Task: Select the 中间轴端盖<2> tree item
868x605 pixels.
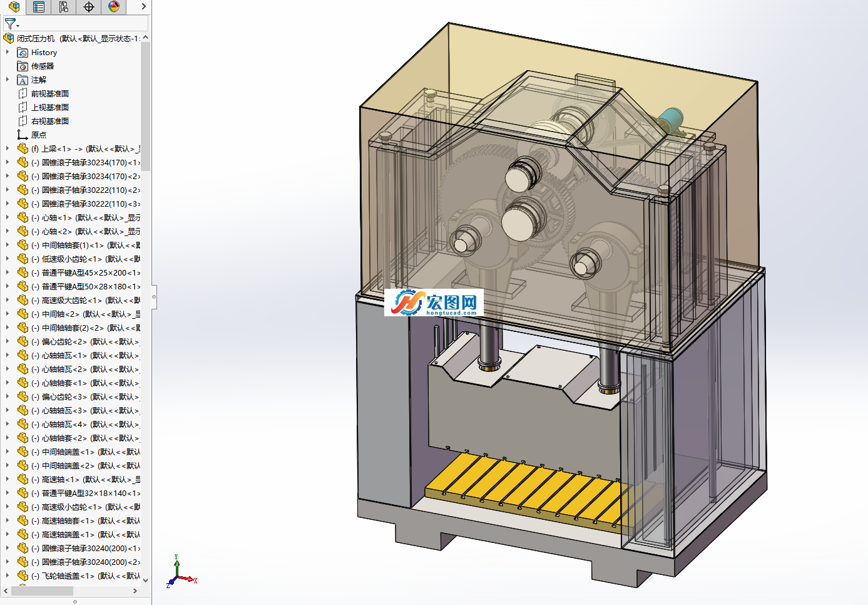Action: tap(86, 466)
